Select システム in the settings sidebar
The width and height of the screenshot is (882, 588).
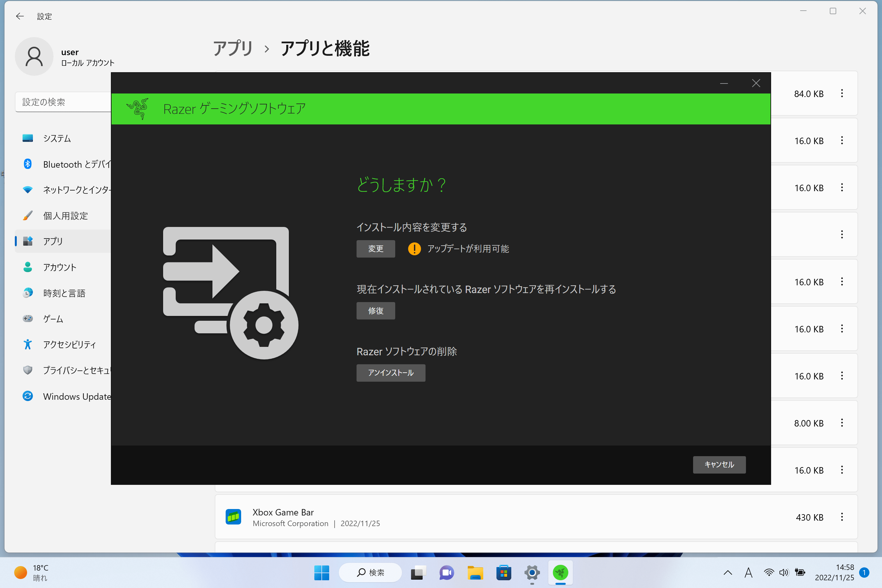click(57, 138)
